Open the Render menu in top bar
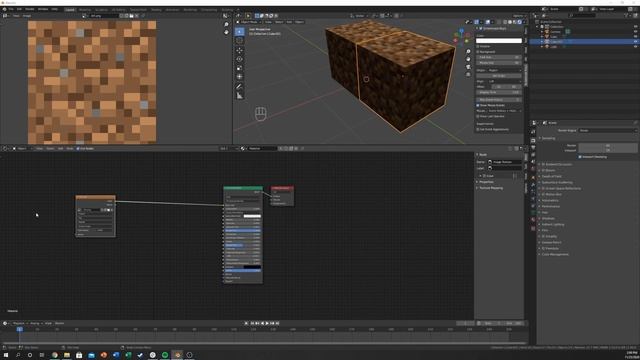Image resolution: width=640 pixels, height=360 pixels. point(30,9)
